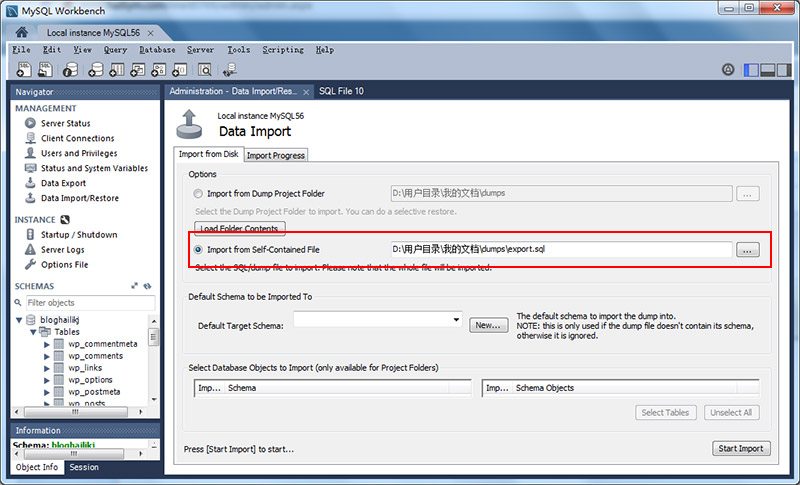Close the Local instance MySQL56 tab
800x485 pixels.
click(x=151, y=33)
